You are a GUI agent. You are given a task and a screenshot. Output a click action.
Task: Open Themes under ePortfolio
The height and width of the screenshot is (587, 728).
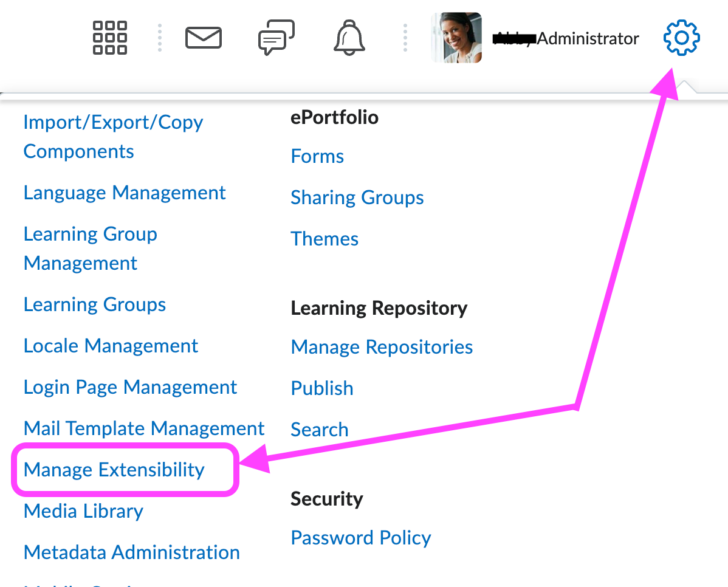click(x=325, y=239)
